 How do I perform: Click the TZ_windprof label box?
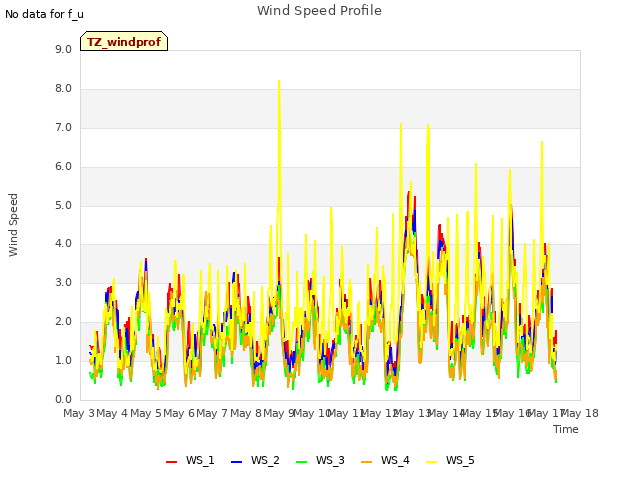click(124, 41)
